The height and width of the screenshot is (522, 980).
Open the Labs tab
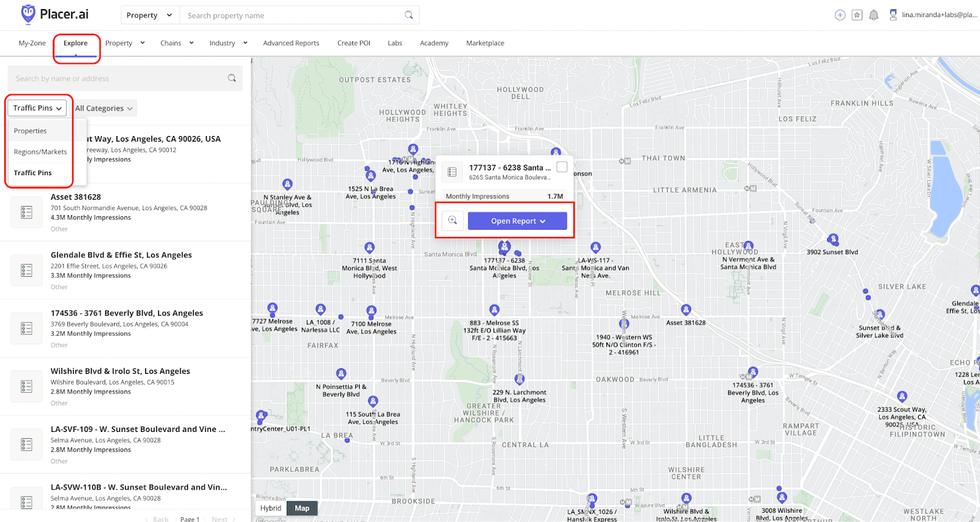[394, 43]
